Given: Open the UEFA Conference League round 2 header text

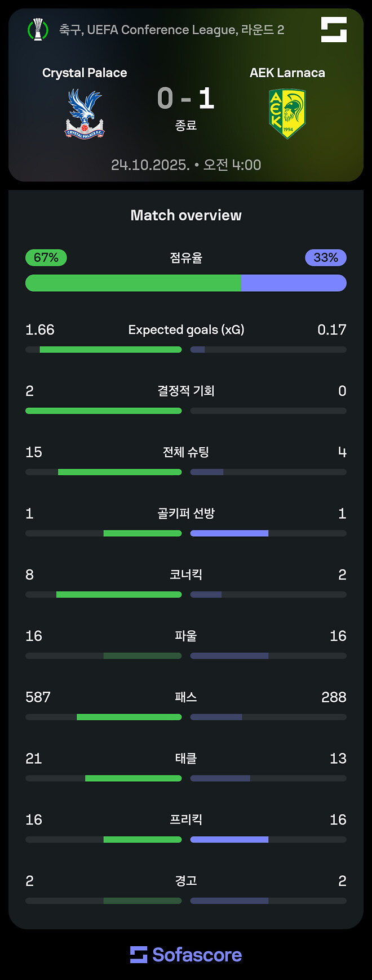Looking at the screenshot, I should 169,31.
